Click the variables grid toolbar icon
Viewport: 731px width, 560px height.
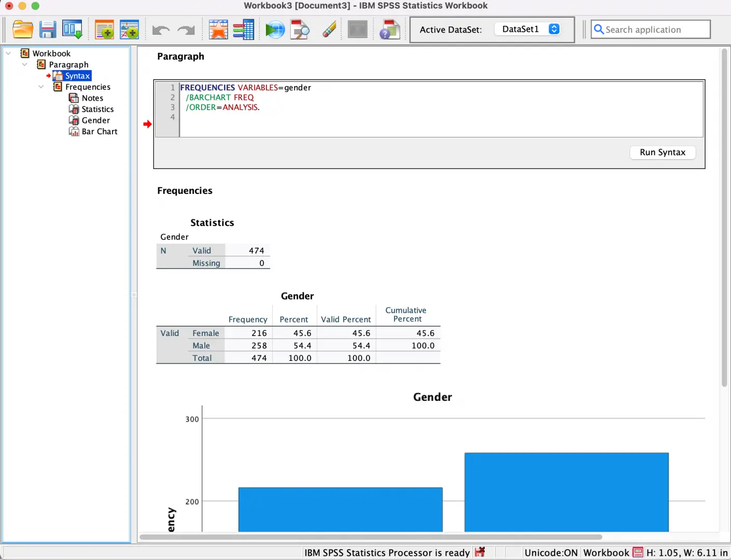tap(243, 30)
